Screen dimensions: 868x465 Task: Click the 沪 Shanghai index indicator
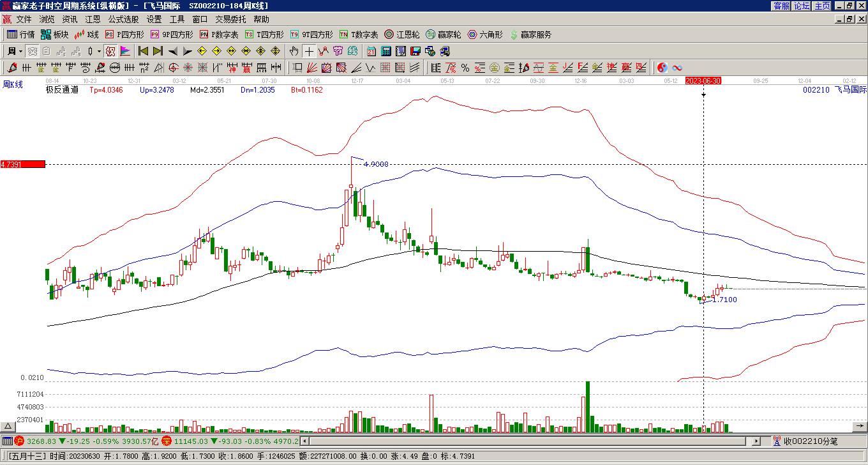(x=19, y=441)
